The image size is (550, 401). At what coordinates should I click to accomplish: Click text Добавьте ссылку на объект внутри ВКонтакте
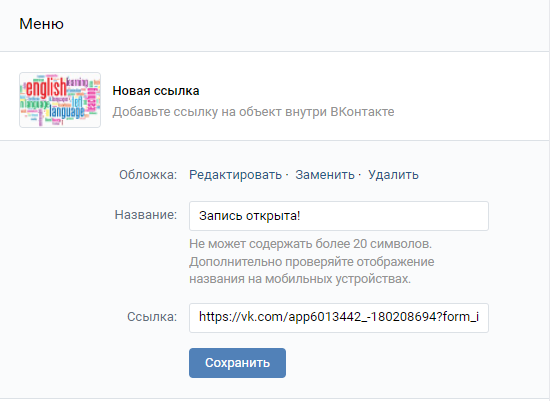[x=253, y=112]
